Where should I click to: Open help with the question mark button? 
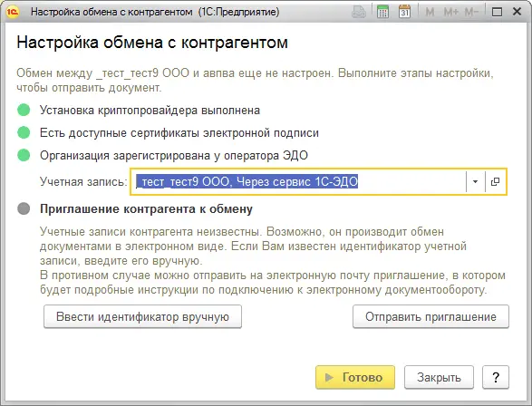click(x=496, y=377)
